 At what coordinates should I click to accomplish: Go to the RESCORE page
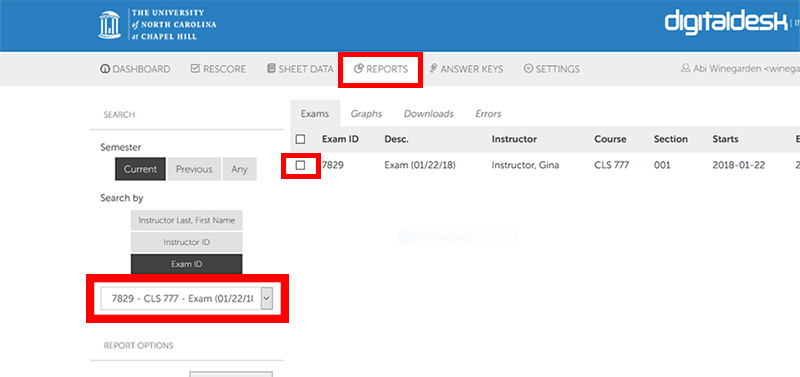[x=218, y=69]
